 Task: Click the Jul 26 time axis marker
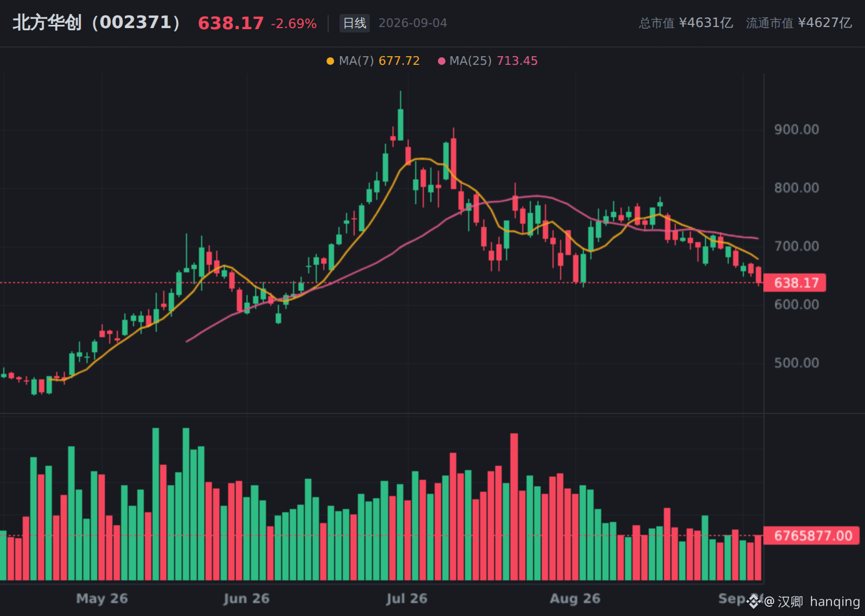[x=407, y=599]
